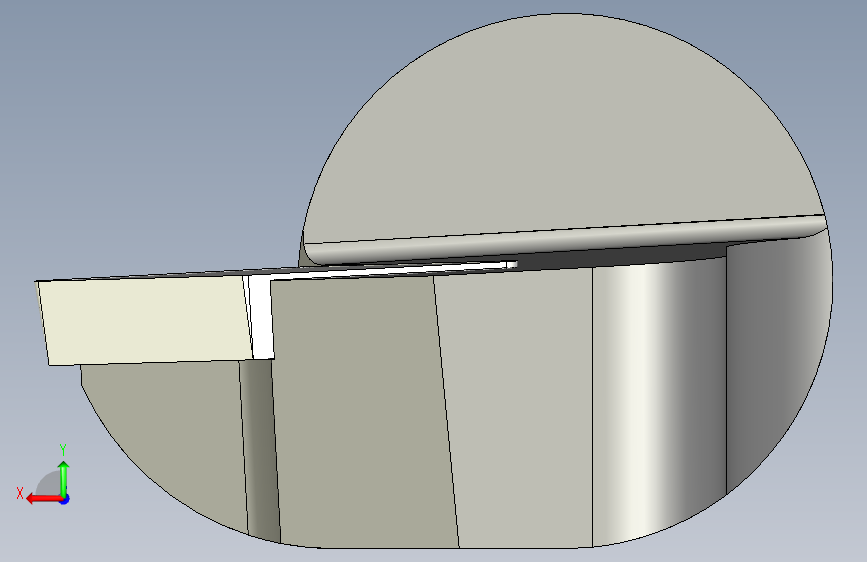Select the shiny cylindrical surface of model

[x=659, y=401]
